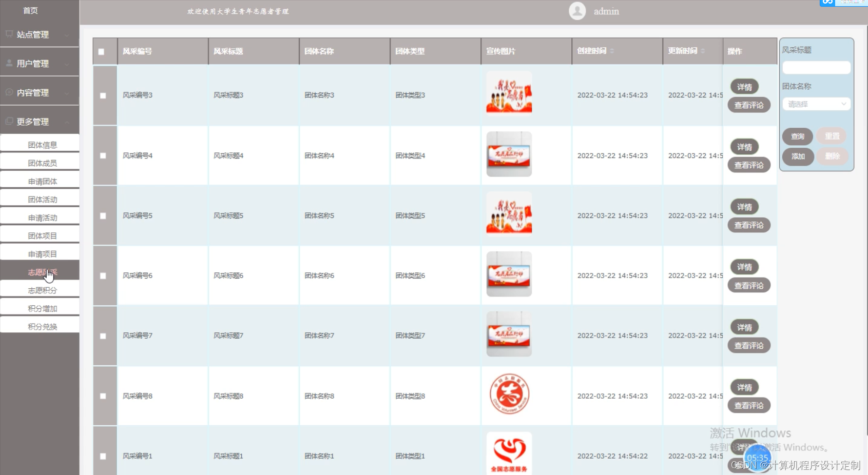Check the row checkbox for 风采编号5
Screen dimensions: 868x475
tap(103, 216)
